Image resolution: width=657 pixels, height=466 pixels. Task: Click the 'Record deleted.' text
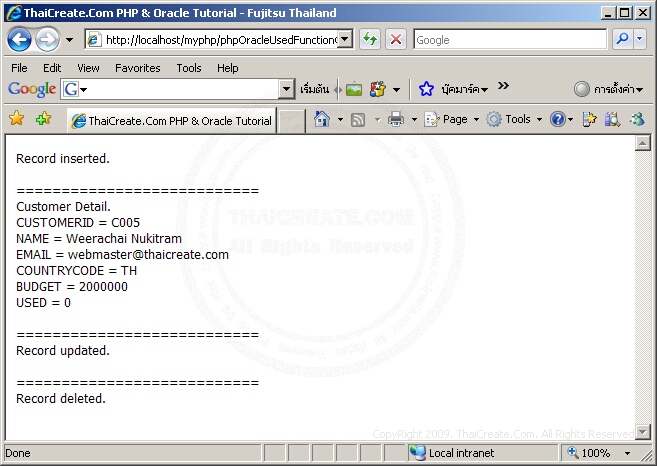pos(61,399)
